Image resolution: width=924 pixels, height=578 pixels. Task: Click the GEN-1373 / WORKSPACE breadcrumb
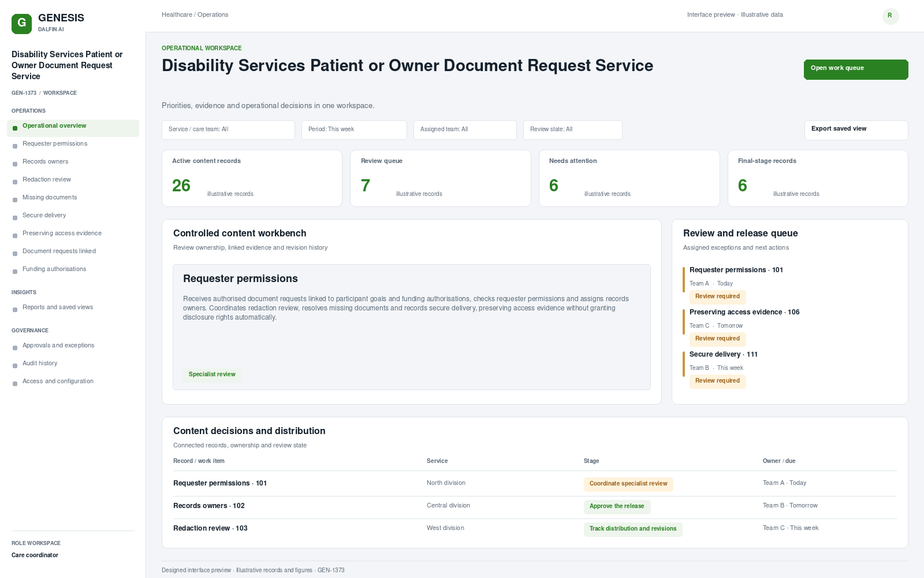tap(44, 93)
